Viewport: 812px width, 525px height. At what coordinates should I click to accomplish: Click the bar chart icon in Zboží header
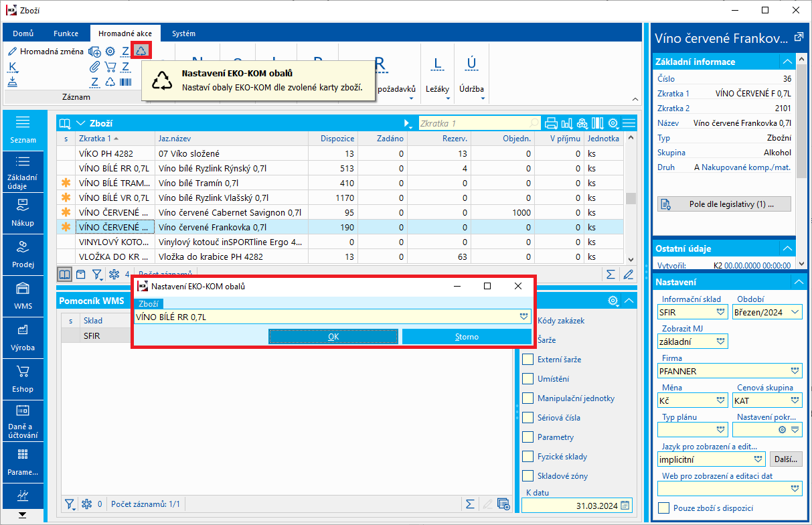(567, 123)
